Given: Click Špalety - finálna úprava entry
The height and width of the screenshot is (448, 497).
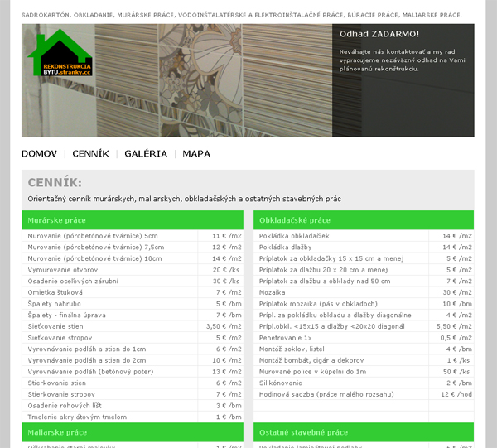Looking at the screenshot, I should point(133,316).
